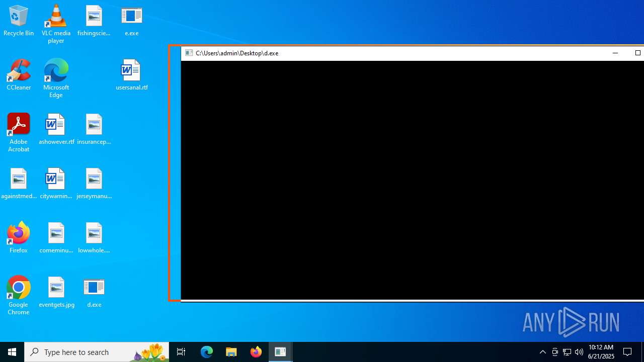This screenshot has height=362, width=644.
Task: Open the Windows Start menu
Action: pyautogui.click(x=12, y=352)
